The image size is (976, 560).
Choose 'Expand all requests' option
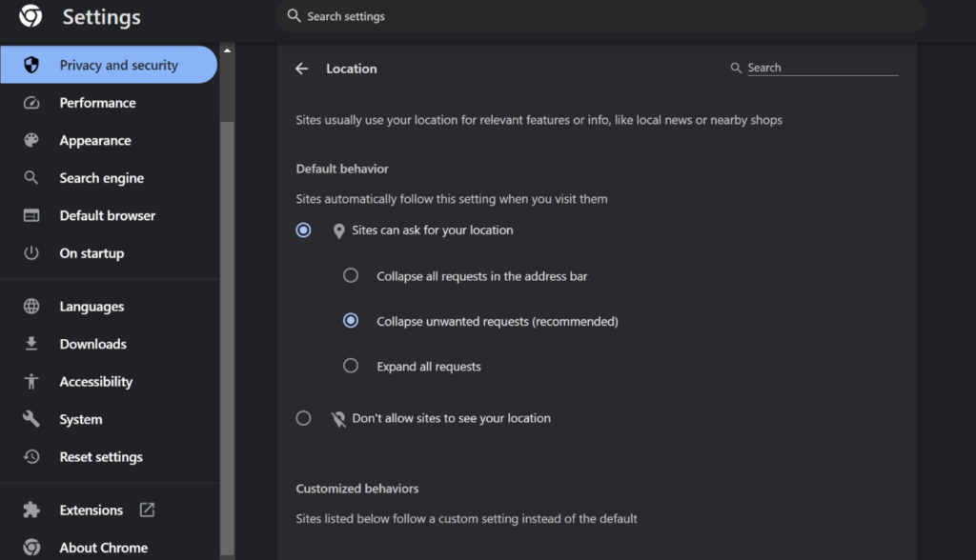(x=351, y=366)
